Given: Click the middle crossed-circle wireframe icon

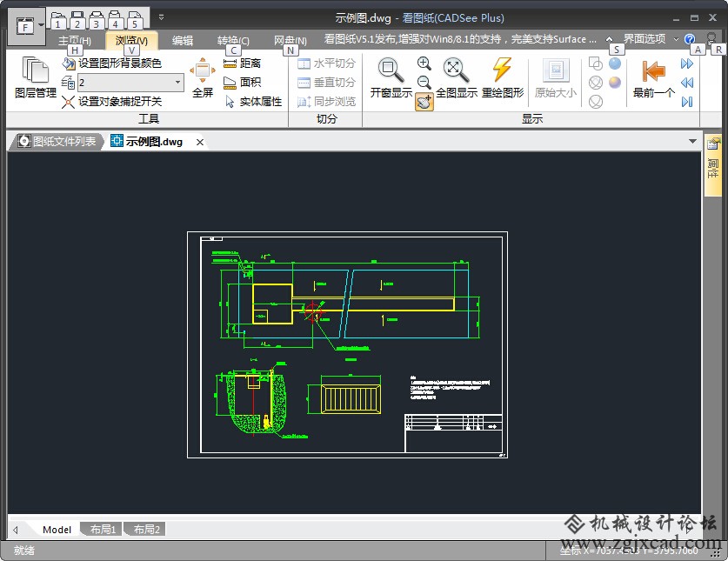Looking at the screenshot, I should pyautogui.click(x=595, y=83).
